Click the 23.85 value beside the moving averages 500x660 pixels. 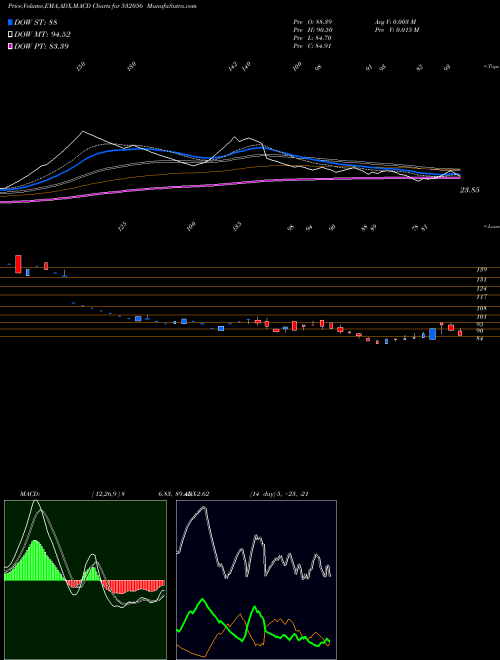(x=469, y=190)
